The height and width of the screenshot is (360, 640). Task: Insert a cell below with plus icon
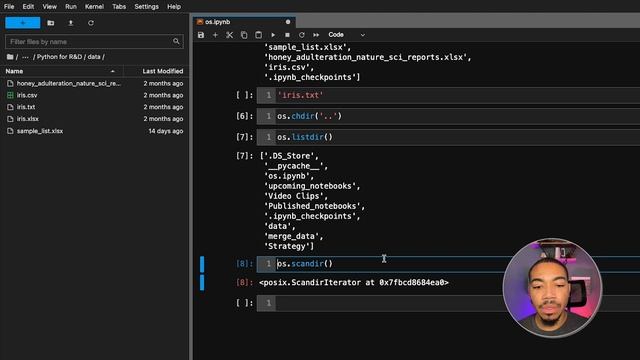pos(215,35)
